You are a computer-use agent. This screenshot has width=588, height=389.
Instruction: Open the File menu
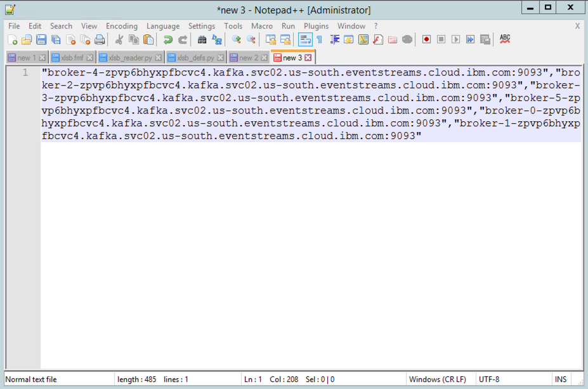click(14, 26)
